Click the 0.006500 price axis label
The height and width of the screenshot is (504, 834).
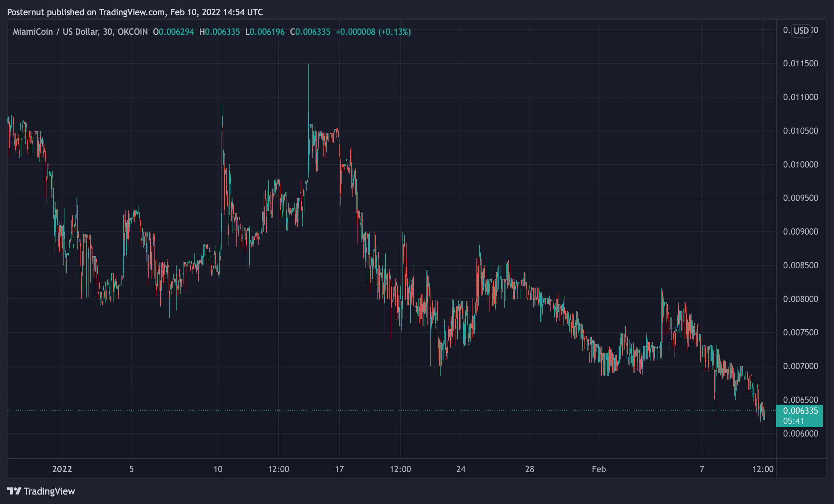coord(801,400)
